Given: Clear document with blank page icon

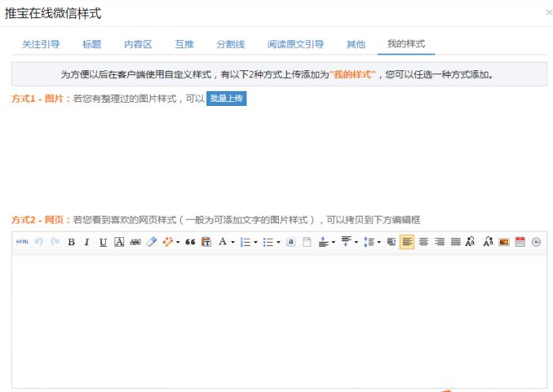Looking at the screenshot, I should click(307, 242).
